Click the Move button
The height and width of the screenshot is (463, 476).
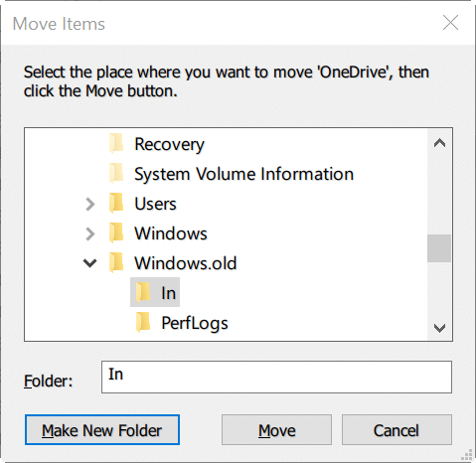point(276,430)
